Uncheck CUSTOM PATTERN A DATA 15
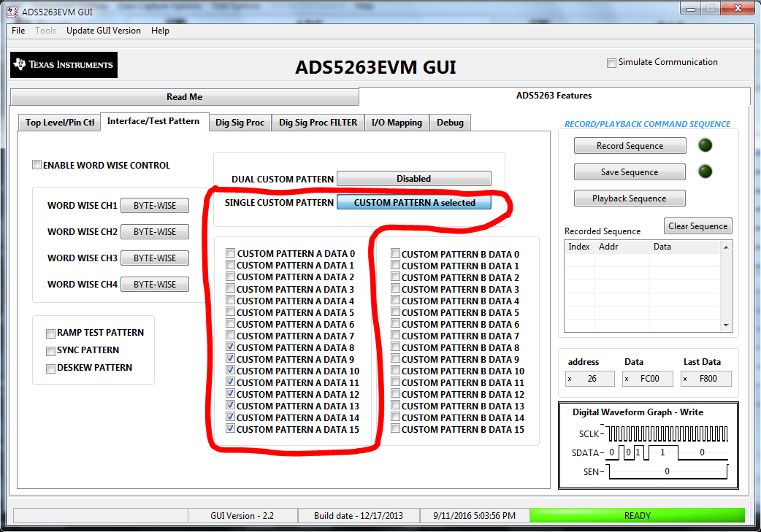The height and width of the screenshot is (532, 761). click(x=231, y=428)
